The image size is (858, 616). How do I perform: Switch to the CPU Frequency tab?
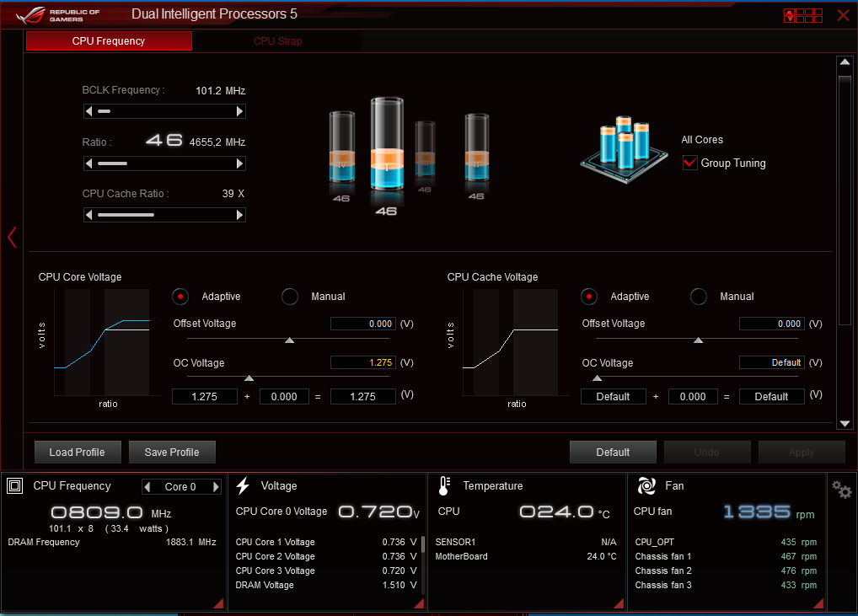click(x=109, y=41)
